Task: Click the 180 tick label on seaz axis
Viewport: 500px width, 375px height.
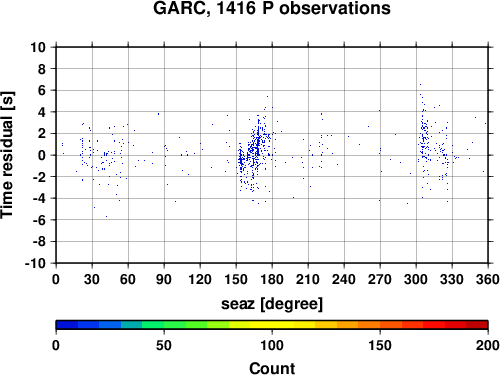Action: coord(272,279)
